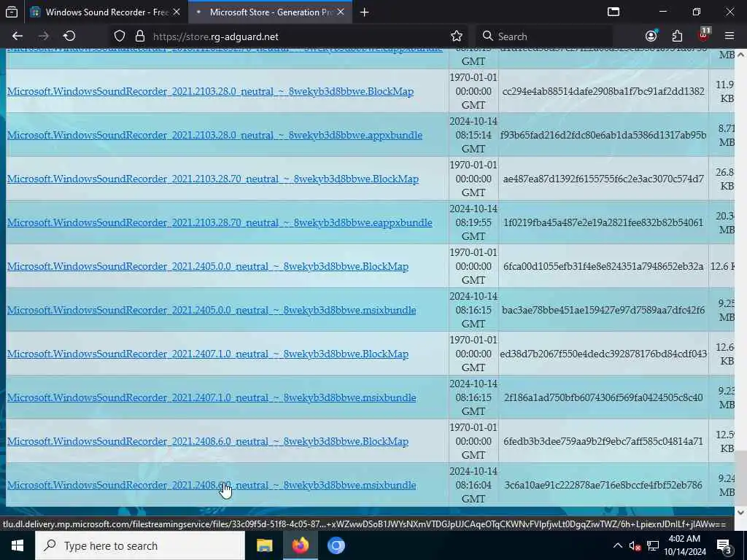
Task: Open the Firefox account icon
Action: pos(651,36)
